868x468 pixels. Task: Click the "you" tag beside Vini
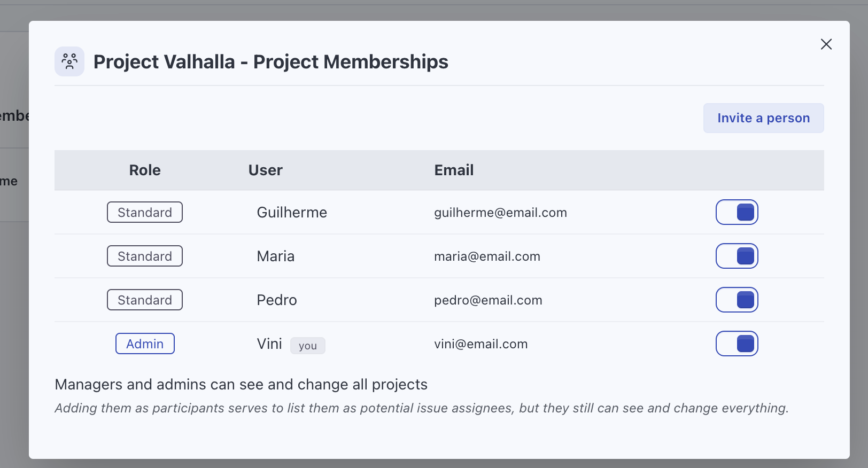pyautogui.click(x=308, y=346)
